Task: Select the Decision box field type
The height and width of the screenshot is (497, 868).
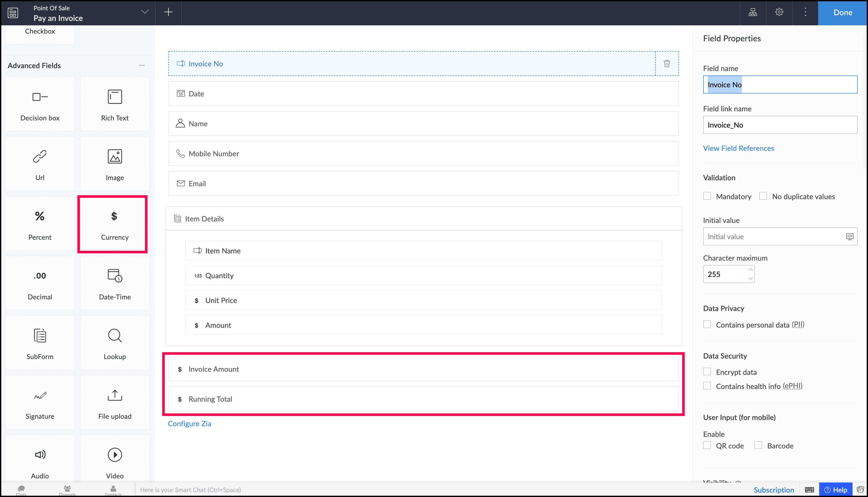Action: click(x=40, y=104)
